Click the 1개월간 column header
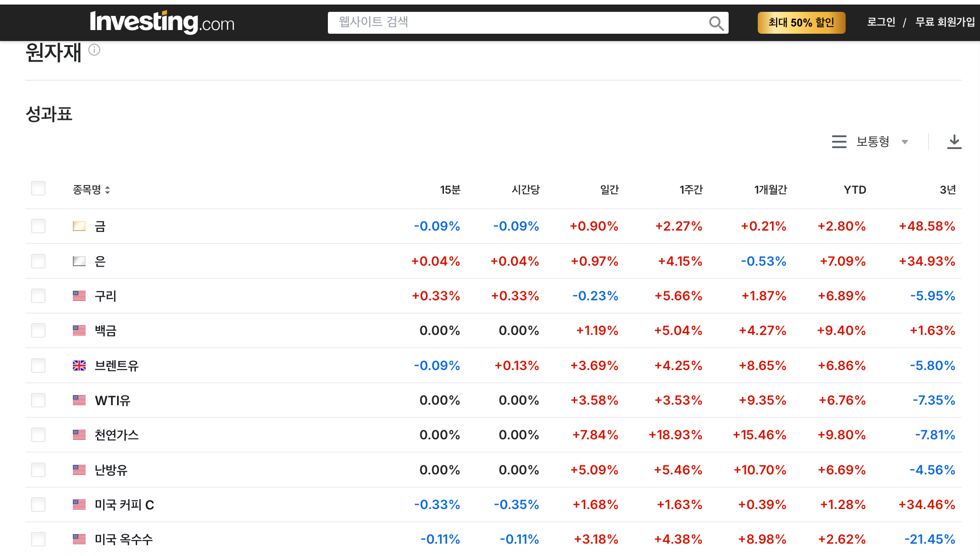The width and height of the screenshot is (980, 556). [x=771, y=190]
